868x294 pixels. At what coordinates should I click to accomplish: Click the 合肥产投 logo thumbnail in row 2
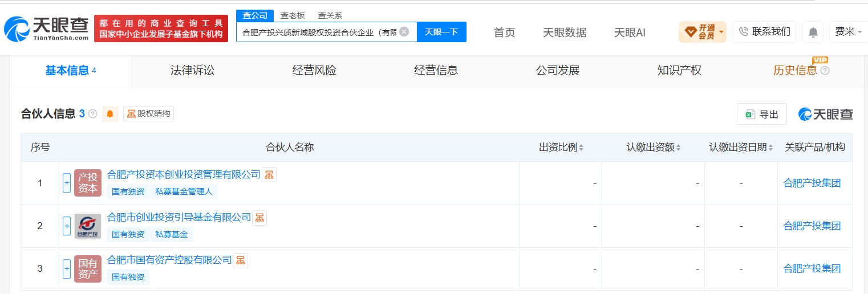(88, 226)
